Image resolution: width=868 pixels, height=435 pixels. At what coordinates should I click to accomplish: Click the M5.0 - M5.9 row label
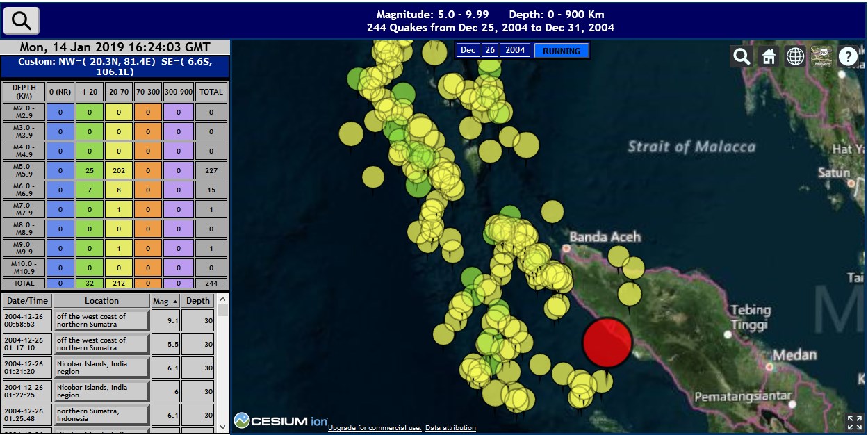[24, 170]
